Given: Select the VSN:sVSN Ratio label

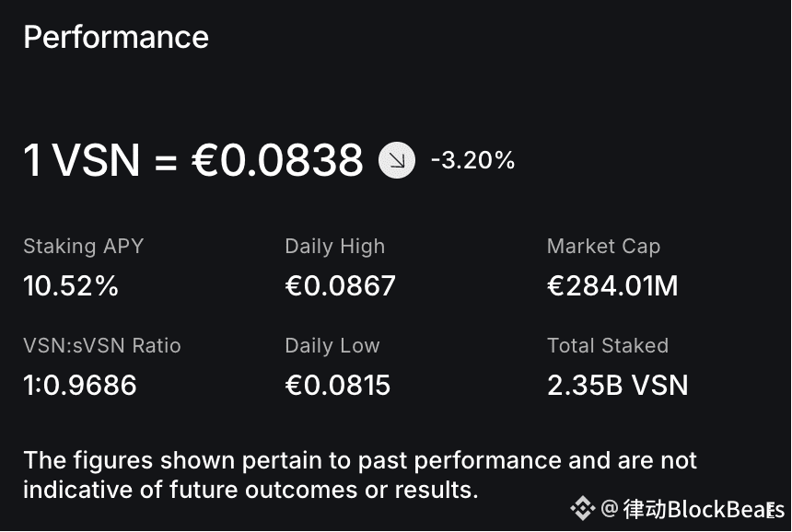Looking at the screenshot, I should pyautogui.click(x=102, y=346).
